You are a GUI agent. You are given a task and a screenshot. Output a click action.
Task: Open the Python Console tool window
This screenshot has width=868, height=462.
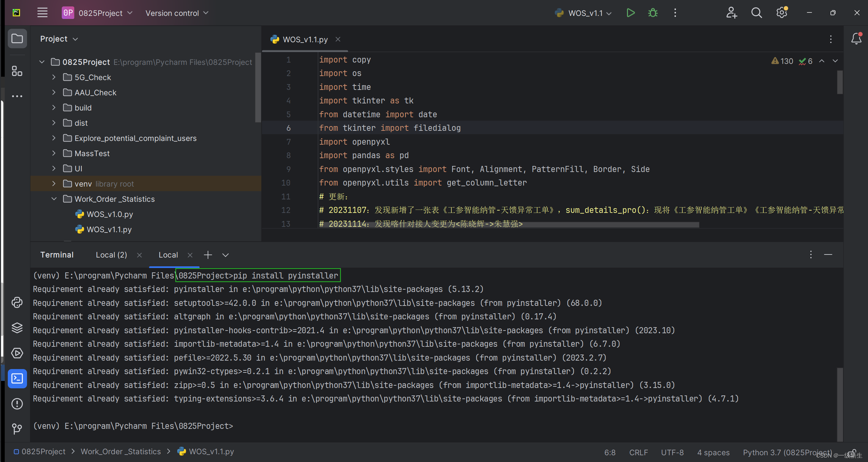(x=17, y=302)
